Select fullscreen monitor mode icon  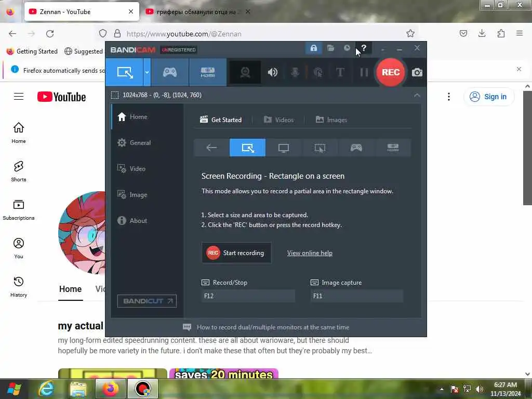284,148
